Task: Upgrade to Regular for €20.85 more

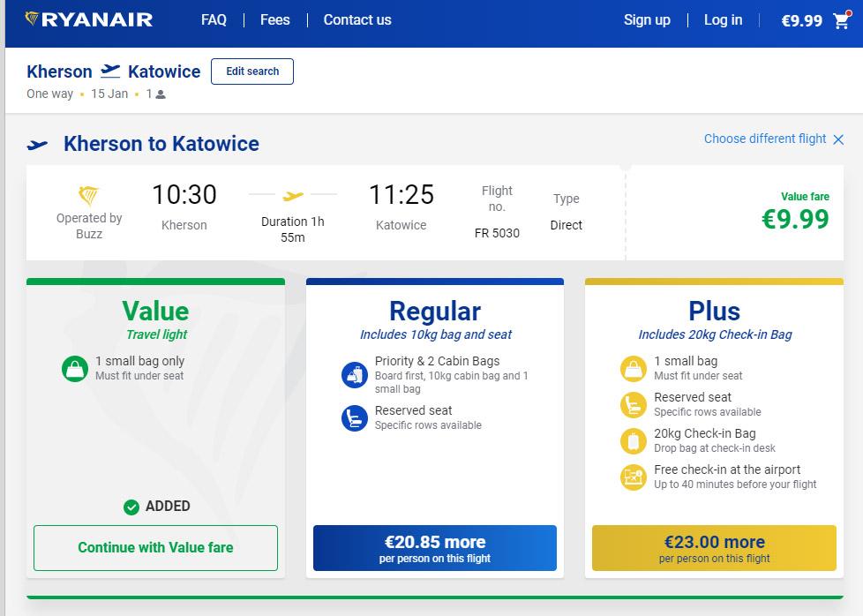Action: [435, 547]
